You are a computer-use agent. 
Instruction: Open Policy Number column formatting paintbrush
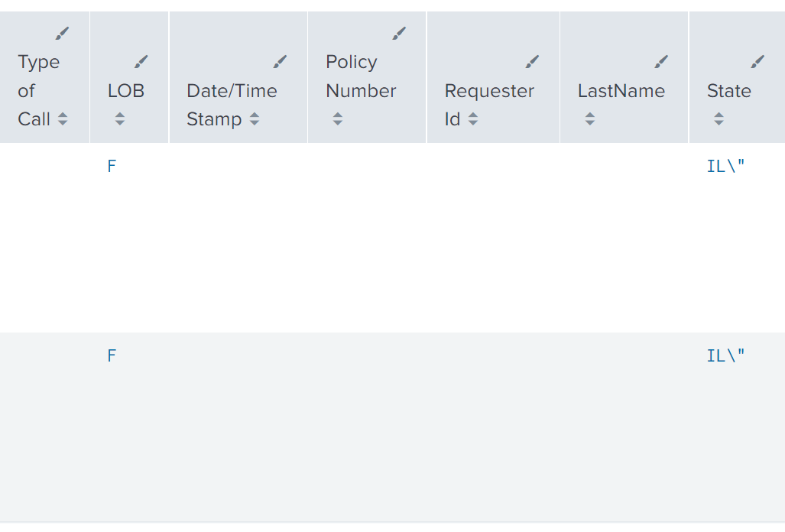tap(399, 34)
